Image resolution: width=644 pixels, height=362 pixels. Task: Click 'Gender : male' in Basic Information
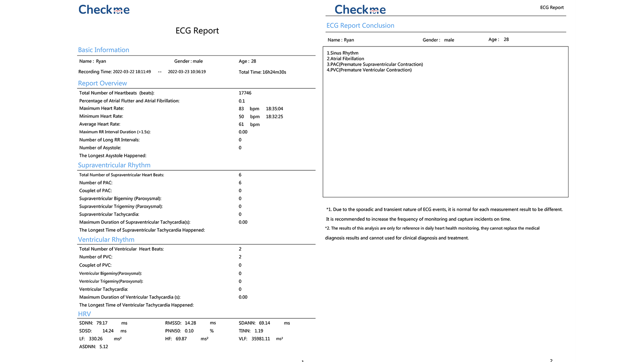pos(189,61)
